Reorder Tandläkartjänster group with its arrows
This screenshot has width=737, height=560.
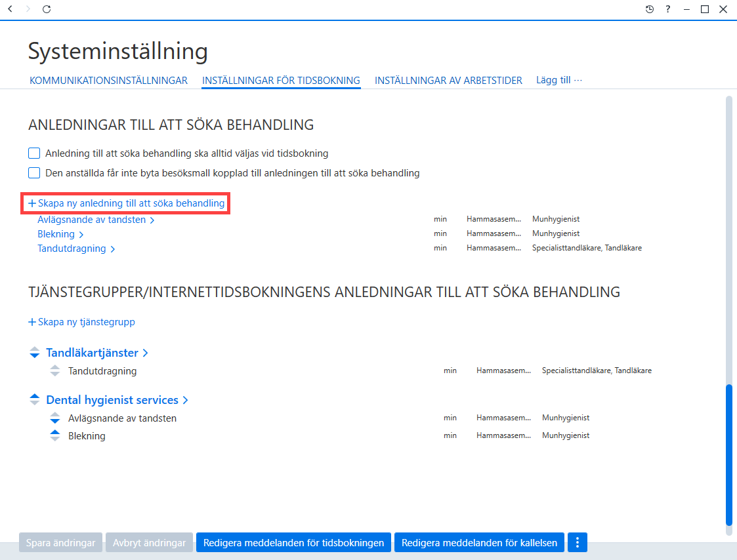[34, 352]
